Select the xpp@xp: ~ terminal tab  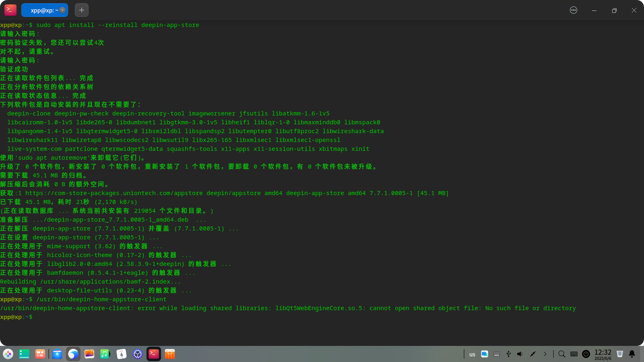click(44, 10)
